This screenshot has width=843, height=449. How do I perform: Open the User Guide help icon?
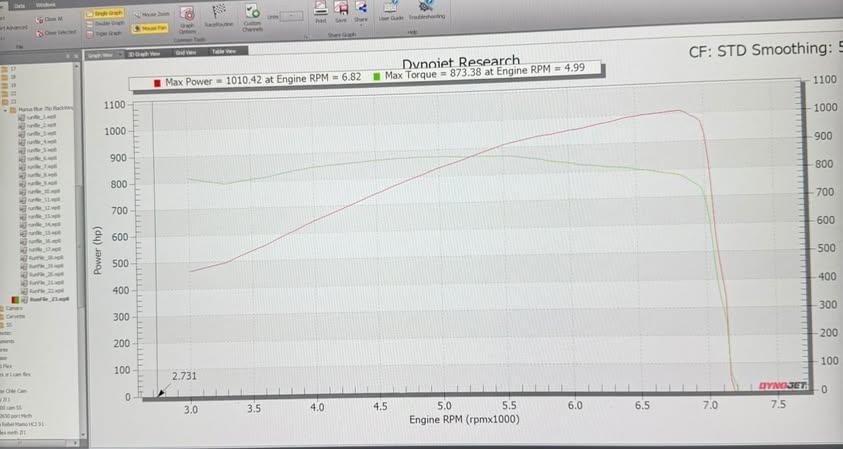[392, 13]
